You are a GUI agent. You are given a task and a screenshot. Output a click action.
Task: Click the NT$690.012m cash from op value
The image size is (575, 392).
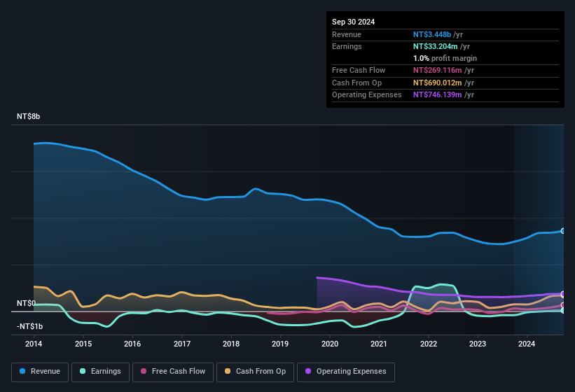[438, 83]
